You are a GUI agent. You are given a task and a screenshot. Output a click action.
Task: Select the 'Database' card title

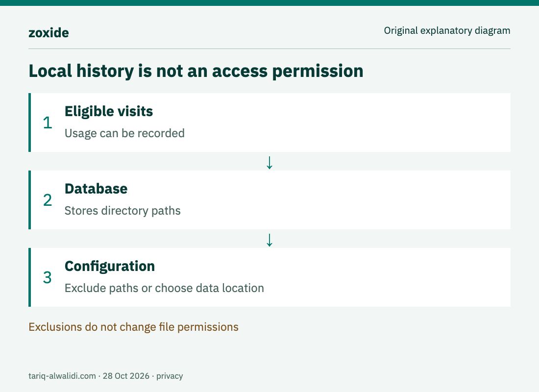point(96,189)
